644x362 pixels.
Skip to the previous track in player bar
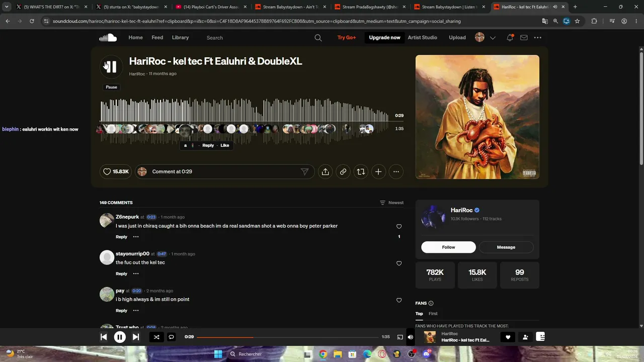click(104, 337)
